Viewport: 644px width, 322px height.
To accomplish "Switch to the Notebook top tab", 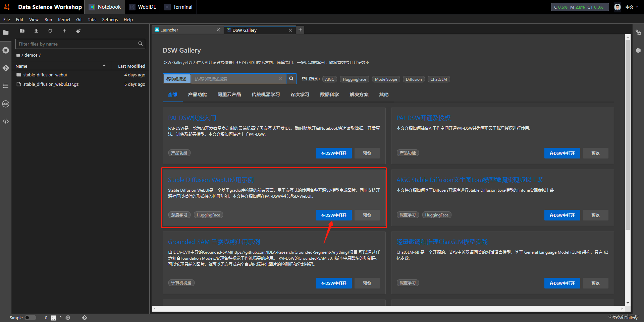I will coord(105,7).
